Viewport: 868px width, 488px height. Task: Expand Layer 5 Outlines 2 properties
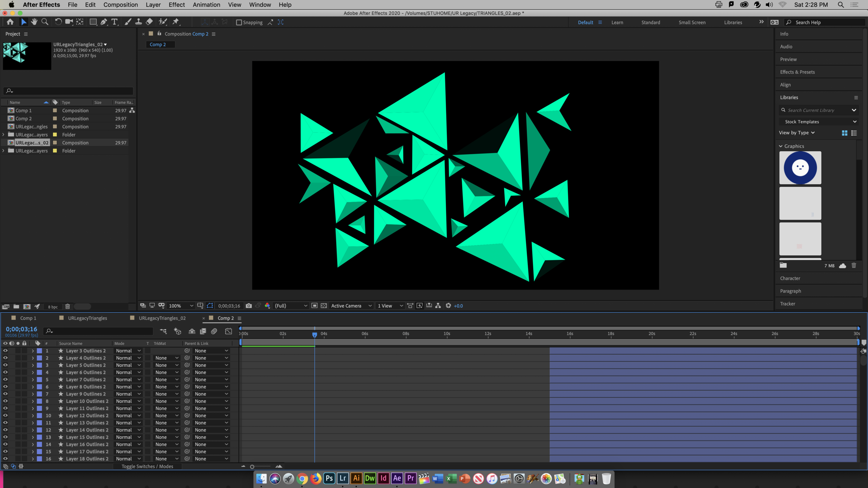coord(33,365)
